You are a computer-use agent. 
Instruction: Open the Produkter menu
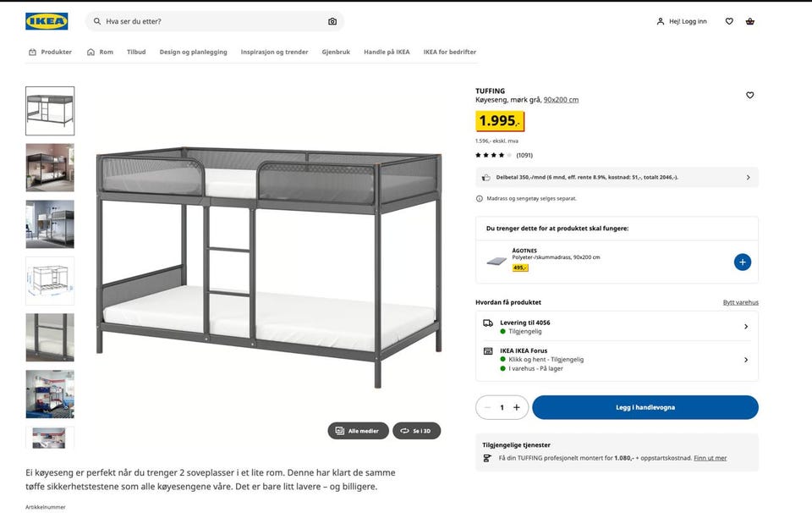(x=50, y=52)
